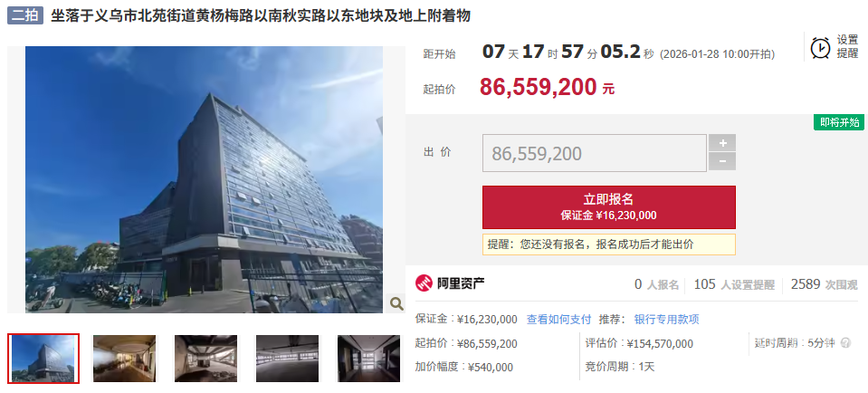The height and width of the screenshot is (393, 868).
Task: Select the third interior room thumbnail
Action: [x=206, y=358]
